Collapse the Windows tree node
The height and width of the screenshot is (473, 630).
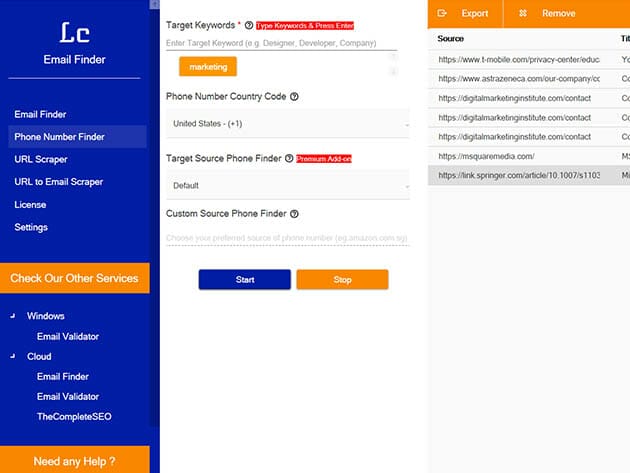coord(13,317)
